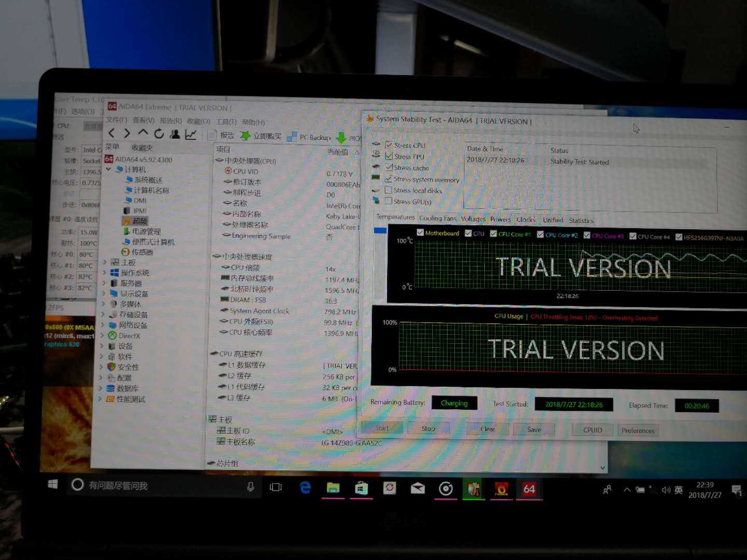
Task: Click the up-level arrow in AIDA64 toolbar
Action: tap(143, 133)
